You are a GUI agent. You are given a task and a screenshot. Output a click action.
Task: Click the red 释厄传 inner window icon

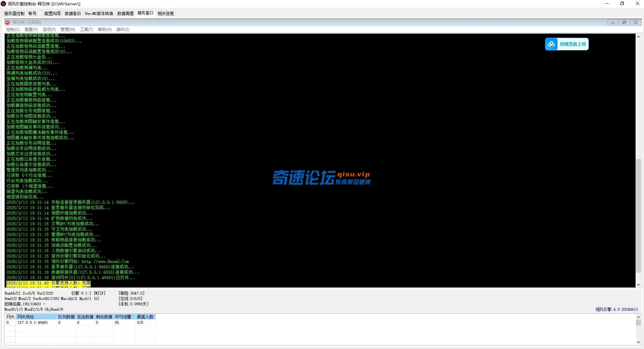pos(7,22)
